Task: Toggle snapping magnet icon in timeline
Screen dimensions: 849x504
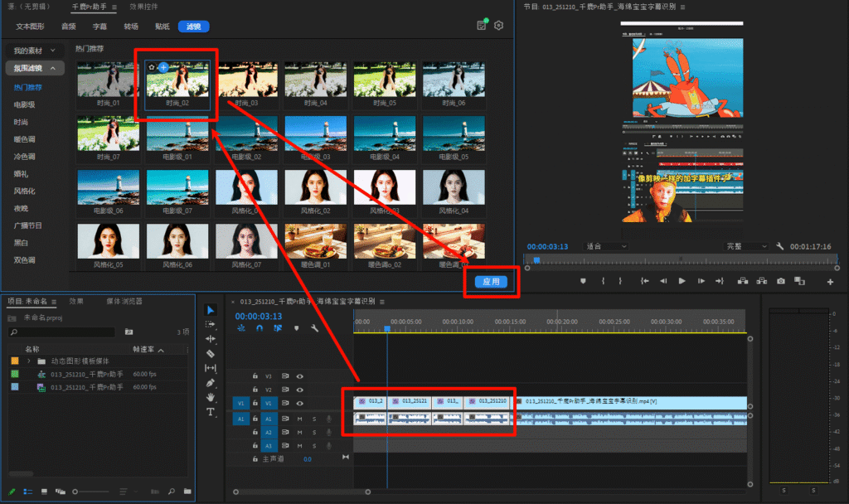Action: 260,328
